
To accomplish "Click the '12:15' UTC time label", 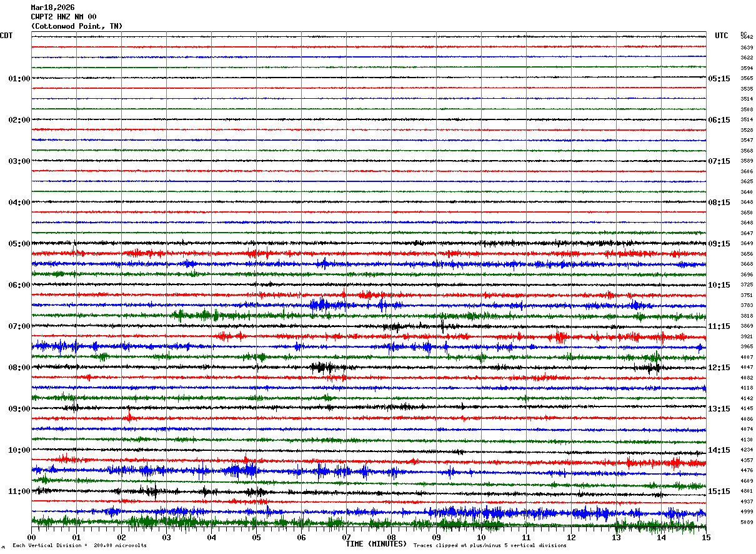I will 719,368.
